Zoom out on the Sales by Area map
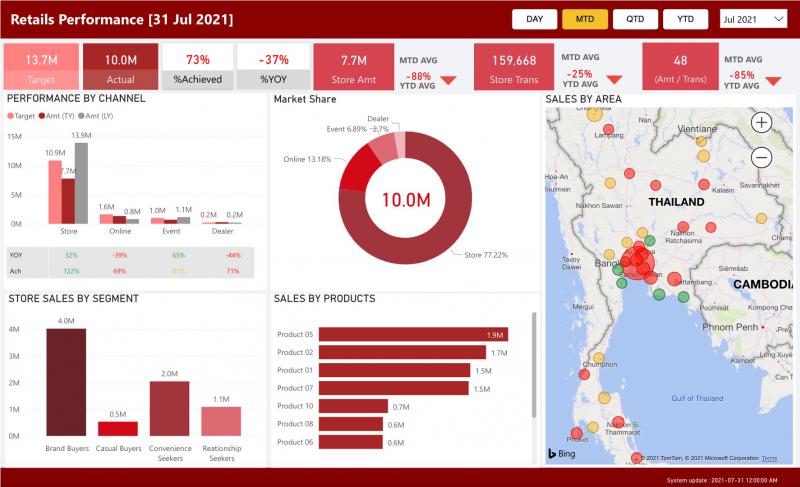The image size is (800, 487). [761, 158]
